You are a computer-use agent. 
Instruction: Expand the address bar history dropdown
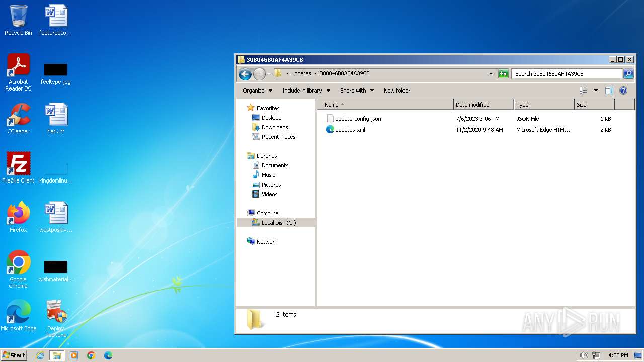(491, 74)
